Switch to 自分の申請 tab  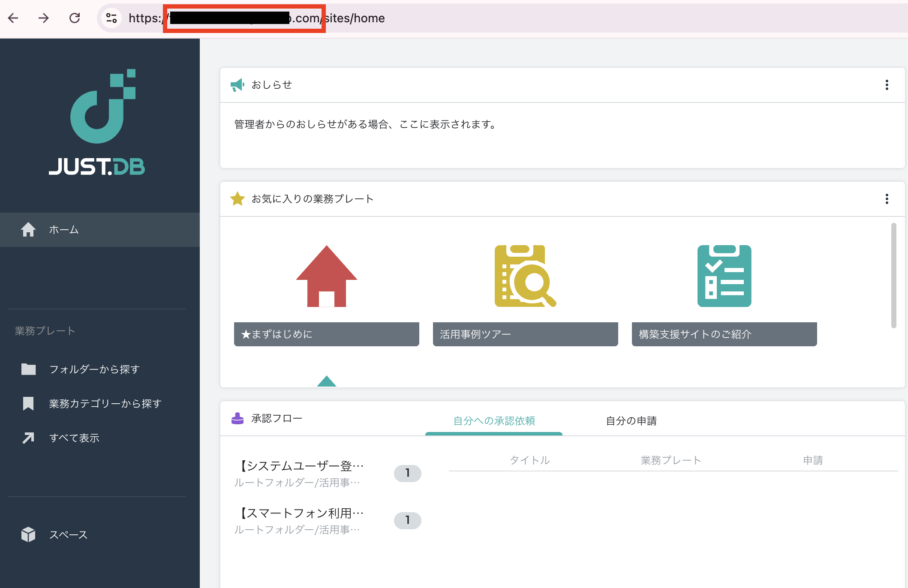631,421
